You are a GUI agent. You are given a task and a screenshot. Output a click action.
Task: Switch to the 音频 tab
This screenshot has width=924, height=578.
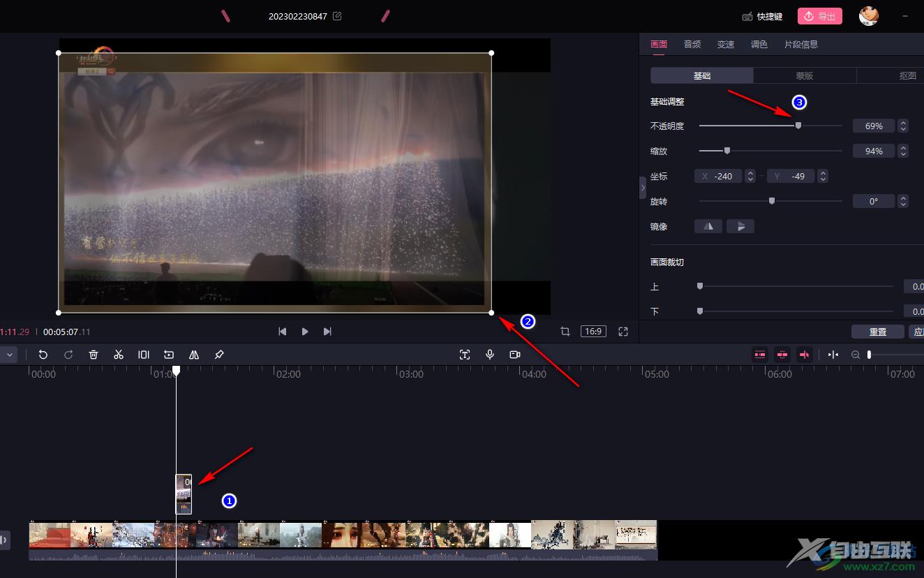tap(692, 44)
